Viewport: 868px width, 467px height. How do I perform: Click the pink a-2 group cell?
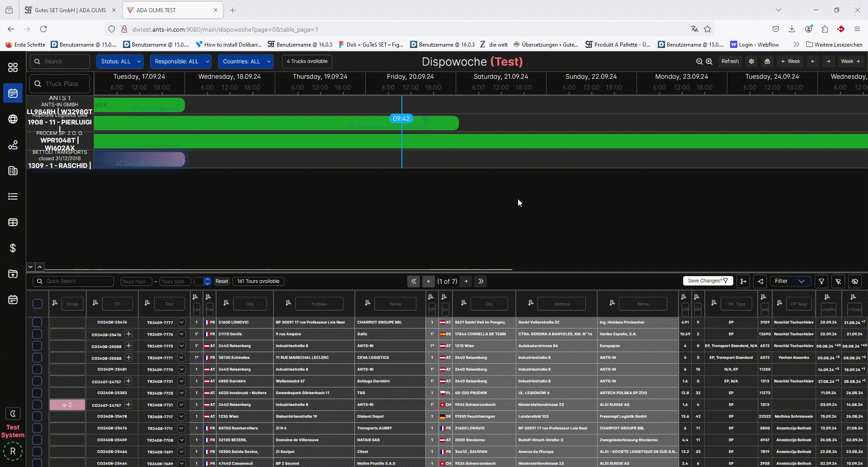pos(67,405)
